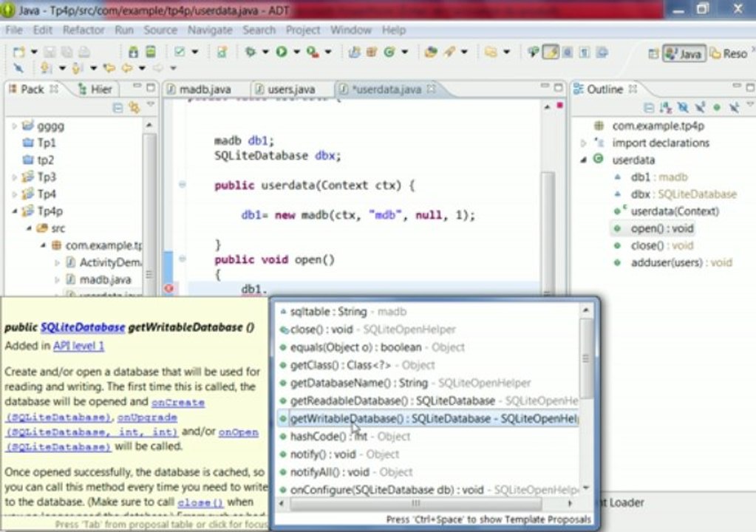Open the Java perspective button
The width and height of the screenshot is (756, 532).
(x=683, y=53)
